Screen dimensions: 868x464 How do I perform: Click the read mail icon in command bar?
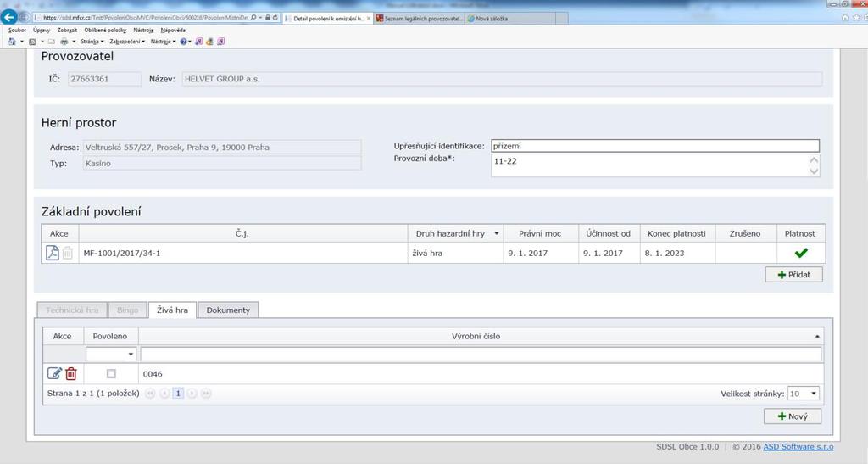point(52,42)
